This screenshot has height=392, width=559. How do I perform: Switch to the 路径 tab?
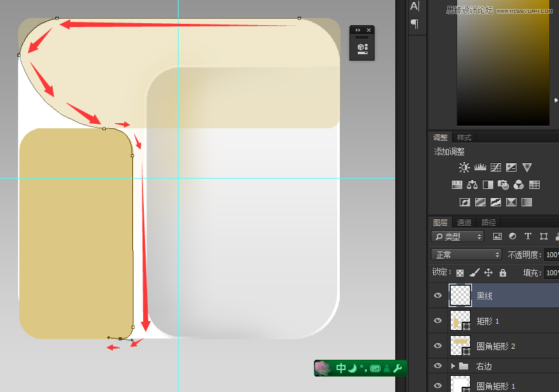[489, 222]
